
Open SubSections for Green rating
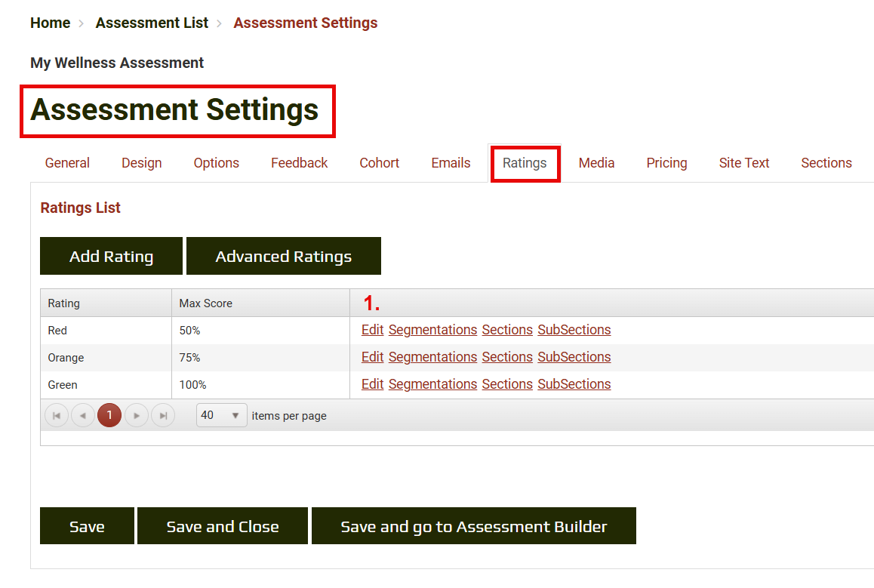tap(574, 384)
